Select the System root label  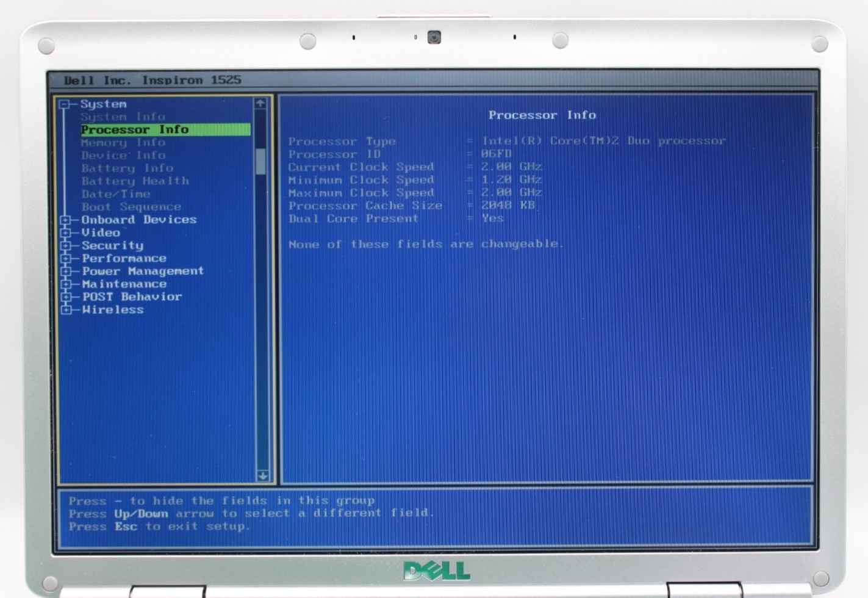103,104
